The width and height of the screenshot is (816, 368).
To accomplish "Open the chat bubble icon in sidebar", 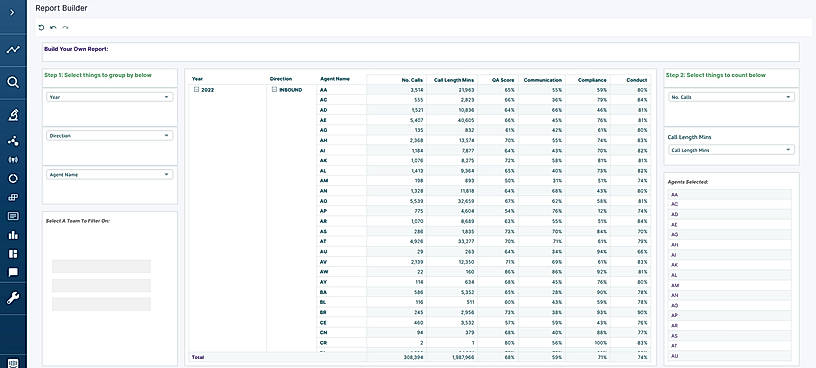I will [x=13, y=272].
